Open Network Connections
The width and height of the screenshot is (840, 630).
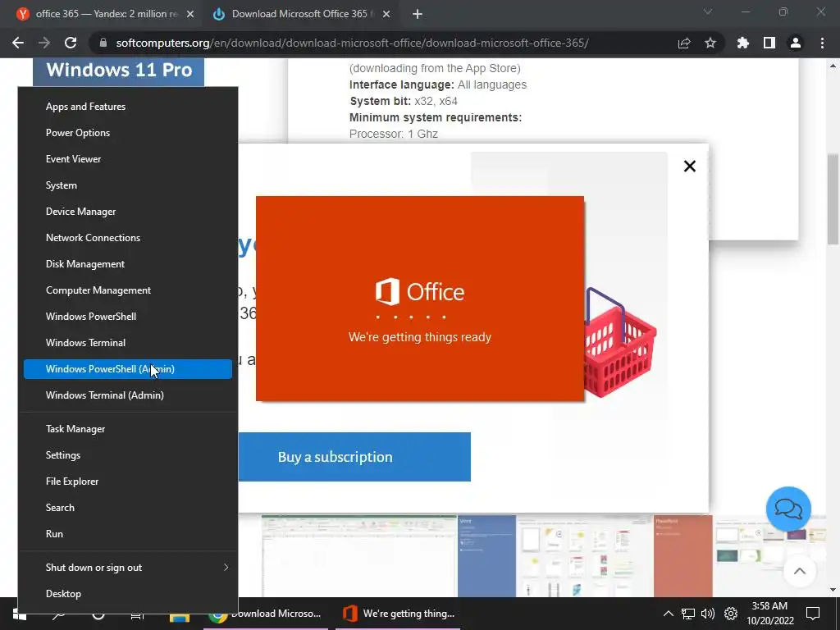pos(127,238)
